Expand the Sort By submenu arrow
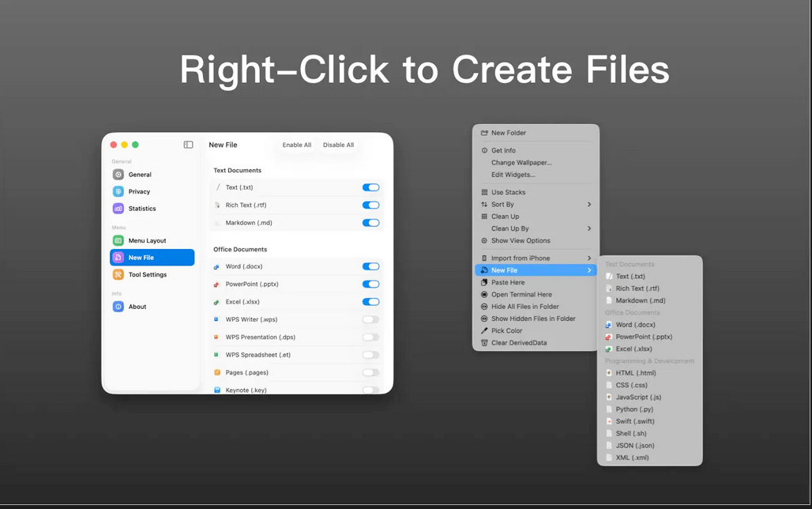 (x=589, y=205)
